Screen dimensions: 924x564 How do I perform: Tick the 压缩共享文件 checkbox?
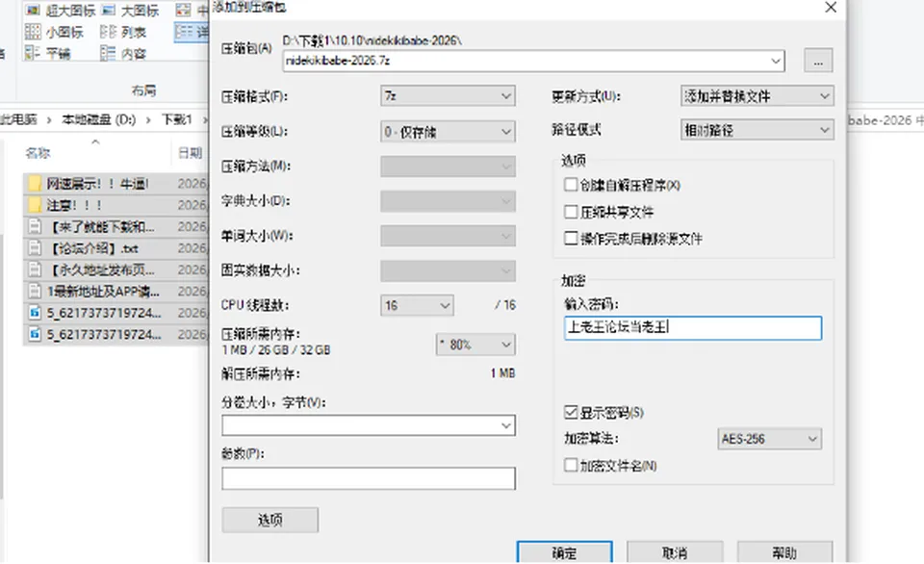(571, 212)
